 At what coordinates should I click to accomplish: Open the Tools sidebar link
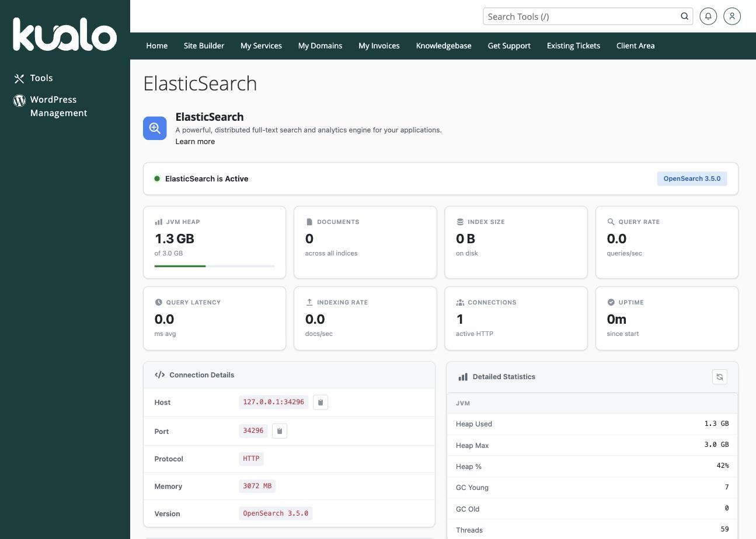41,78
